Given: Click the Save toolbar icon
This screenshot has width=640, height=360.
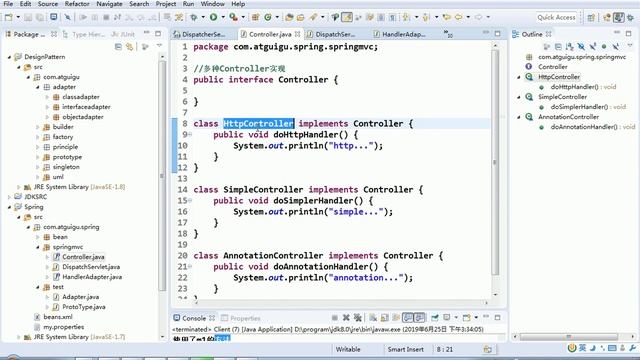Looking at the screenshot, I should (28, 17).
